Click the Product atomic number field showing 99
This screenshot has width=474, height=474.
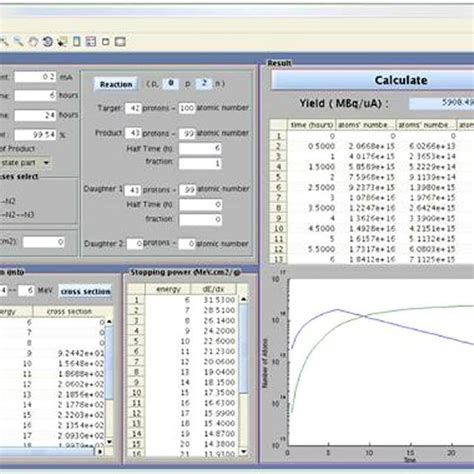coord(187,134)
